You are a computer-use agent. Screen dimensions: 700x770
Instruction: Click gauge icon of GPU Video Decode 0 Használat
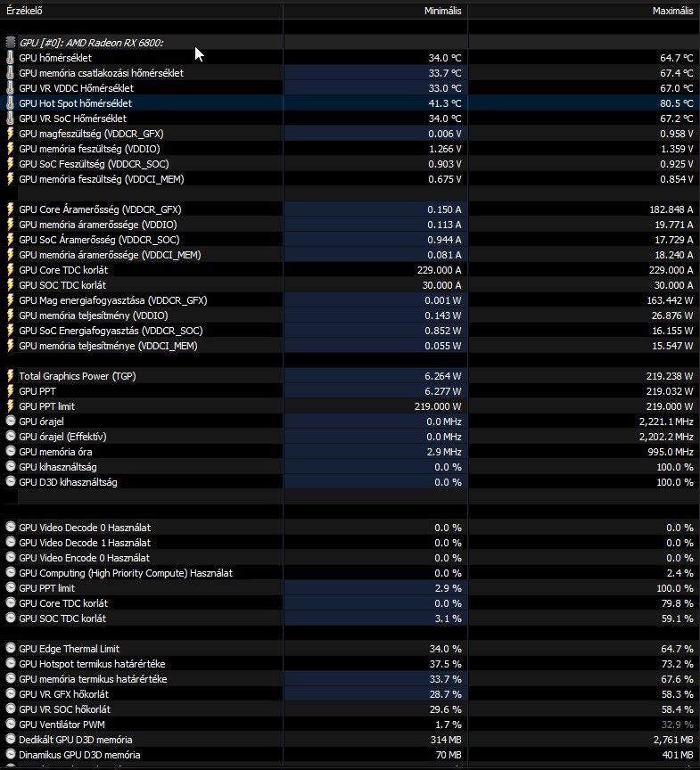11,527
